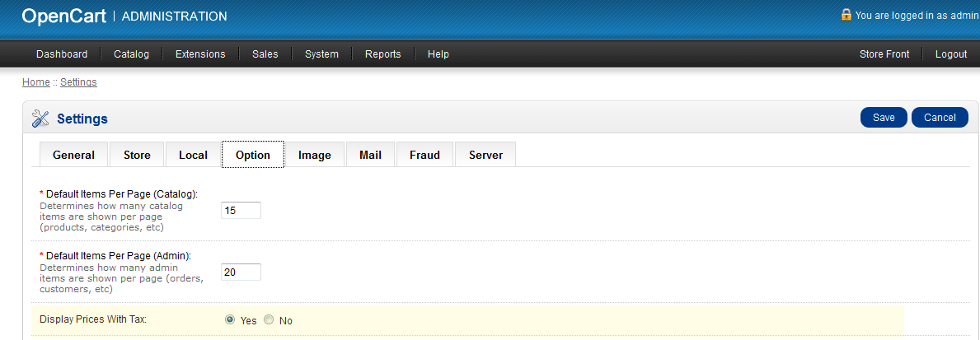This screenshot has width=980, height=340.
Task: Switch to the Store tab
Action: [x=137, y=155]
